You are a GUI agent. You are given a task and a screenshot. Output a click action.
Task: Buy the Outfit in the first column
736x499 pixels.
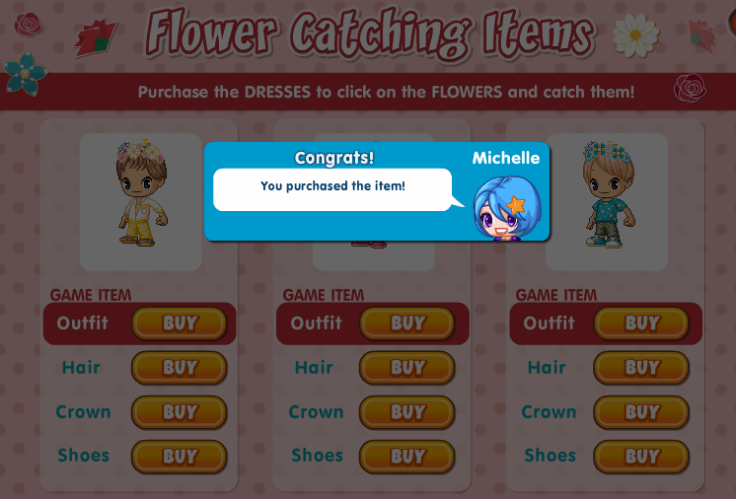(x=179, y=323)
